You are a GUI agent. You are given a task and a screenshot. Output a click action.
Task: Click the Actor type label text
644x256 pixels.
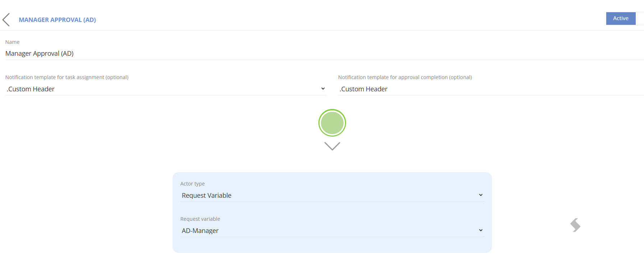click(193, 184)
